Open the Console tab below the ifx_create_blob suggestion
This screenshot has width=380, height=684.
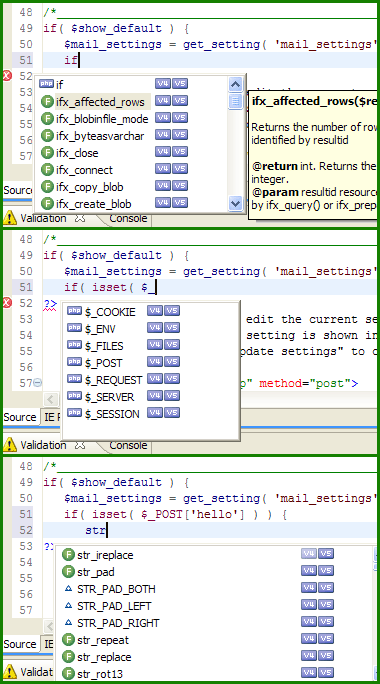pyautogui.click(x=128, y=218)
